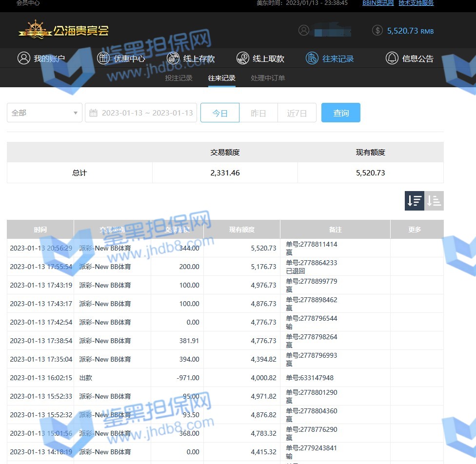Screen dimensions: 476x464
Task: Open the 技术支持服务 link
Action: (416, 3)
